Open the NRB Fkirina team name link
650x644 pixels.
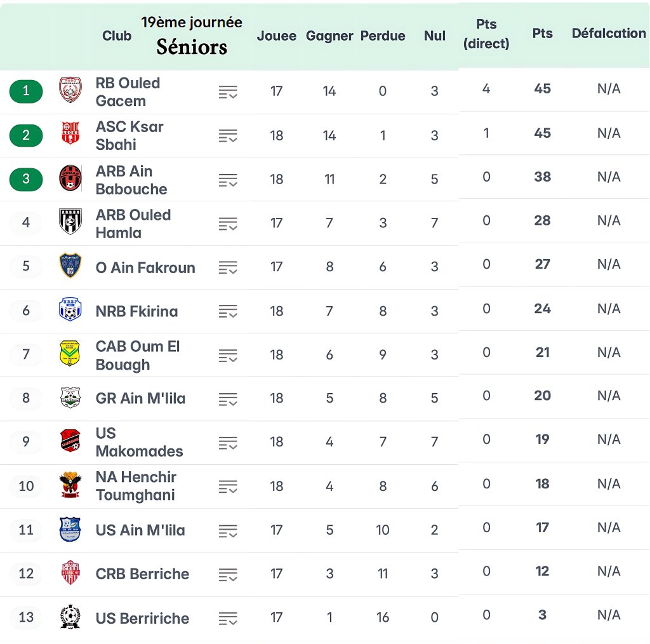pos(136,311)
